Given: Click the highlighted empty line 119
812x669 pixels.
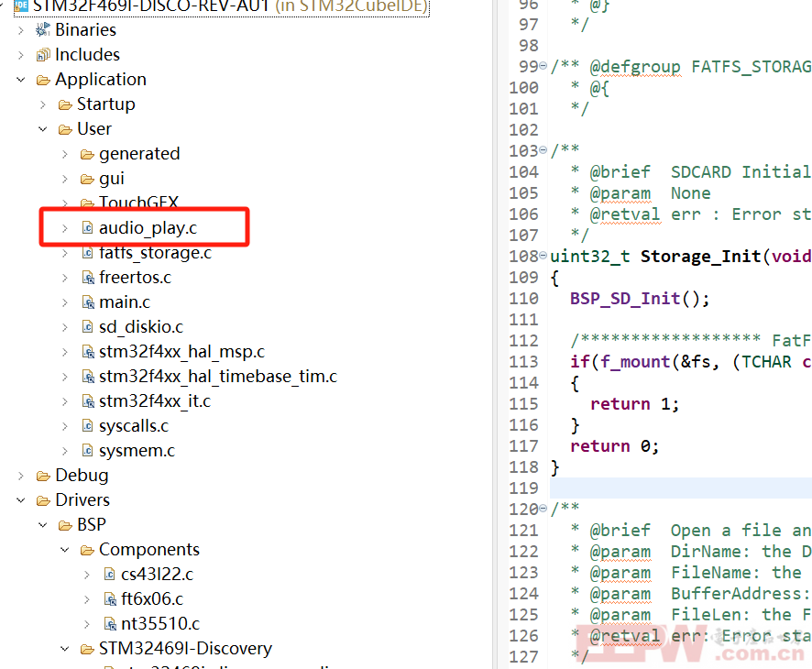Looking at the screenshot, I should coord(680,488).
